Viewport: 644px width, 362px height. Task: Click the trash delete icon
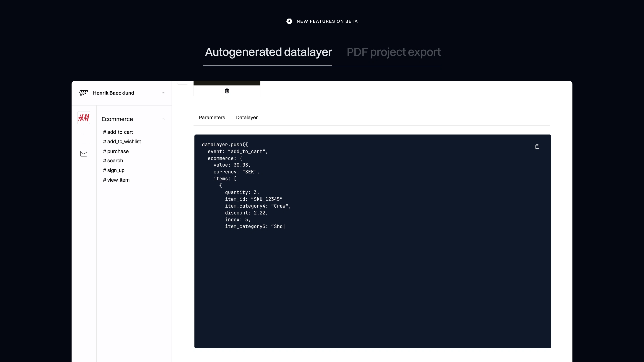pos(227,91)
